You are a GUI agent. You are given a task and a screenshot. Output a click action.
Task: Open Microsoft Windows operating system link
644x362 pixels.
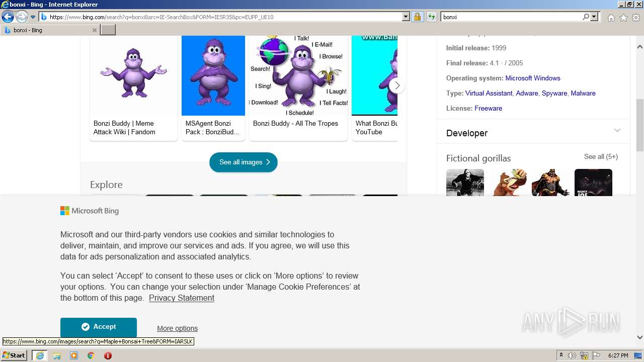[533, 78]
